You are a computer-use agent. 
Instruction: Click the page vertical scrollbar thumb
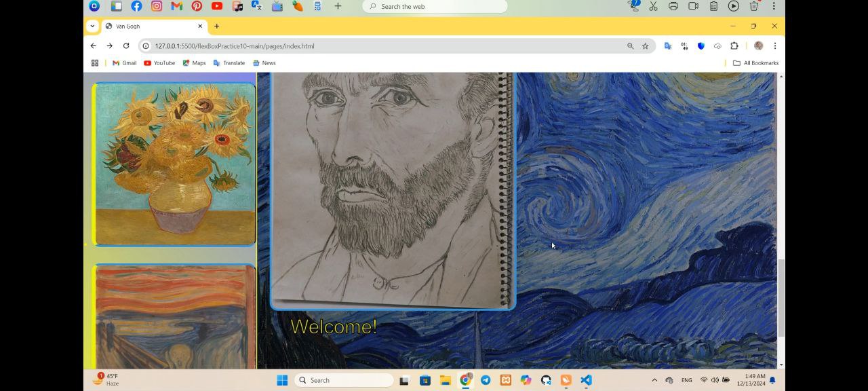781,297
